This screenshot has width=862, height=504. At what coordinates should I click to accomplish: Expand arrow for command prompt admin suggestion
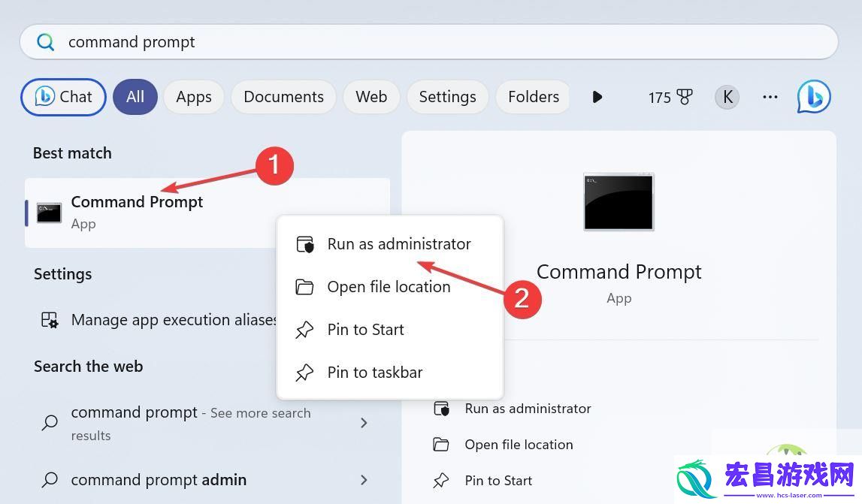[x=364, y=480]
